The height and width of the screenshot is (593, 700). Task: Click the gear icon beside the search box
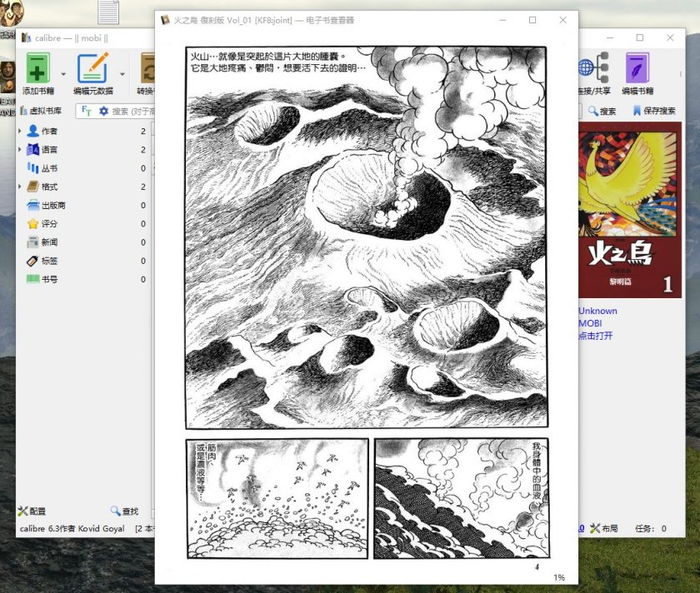click(x=103, y=111)
